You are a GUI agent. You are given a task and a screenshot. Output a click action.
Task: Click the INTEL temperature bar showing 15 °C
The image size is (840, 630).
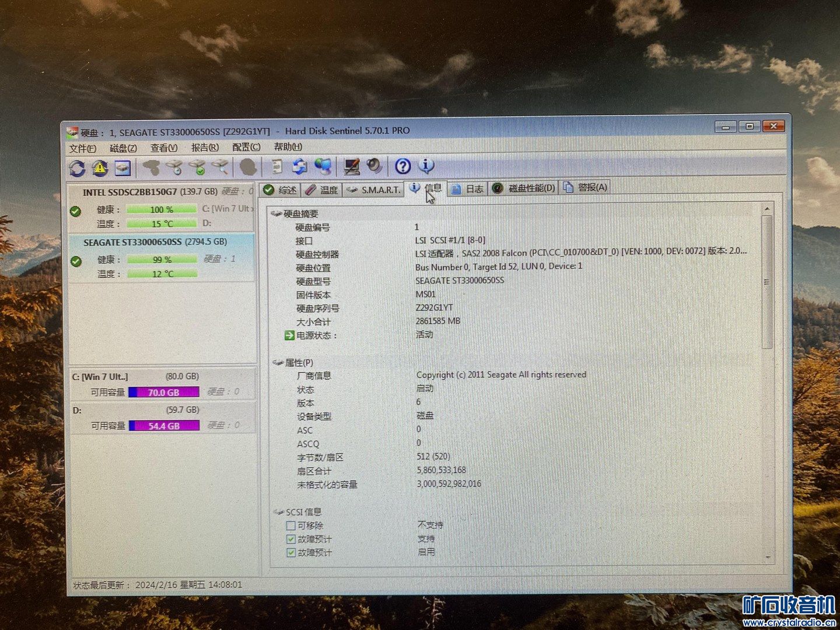tap(162, 223)
